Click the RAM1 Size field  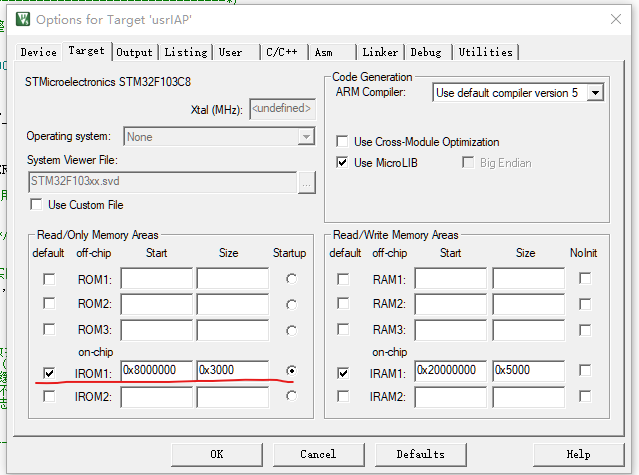(529, 279)
